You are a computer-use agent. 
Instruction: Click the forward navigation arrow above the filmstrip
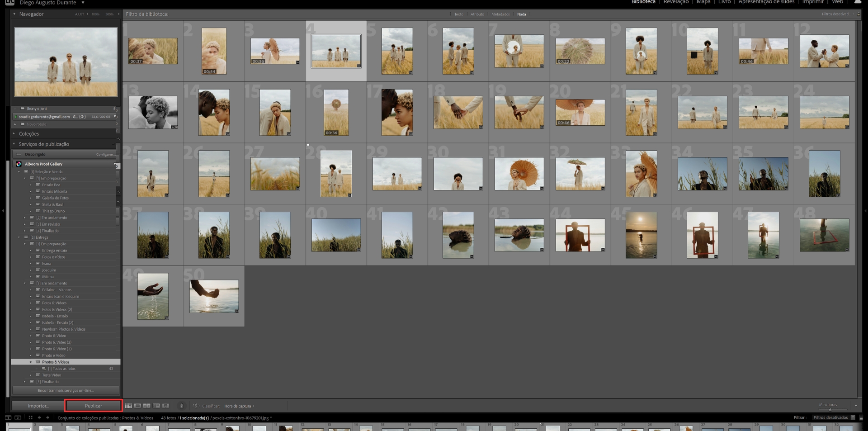coord(47,418)
